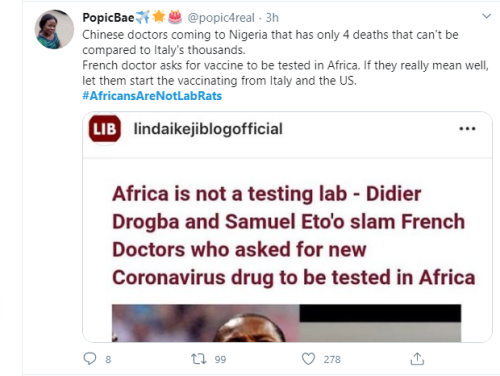Click the black bar image beside footballer photo
The image size is (500, 376).
(x=380, y=313)
